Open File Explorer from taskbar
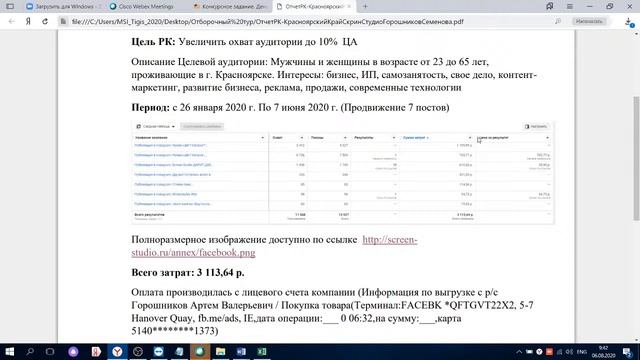The height and width of the screenshot is (360, 640). click(220, 352)
